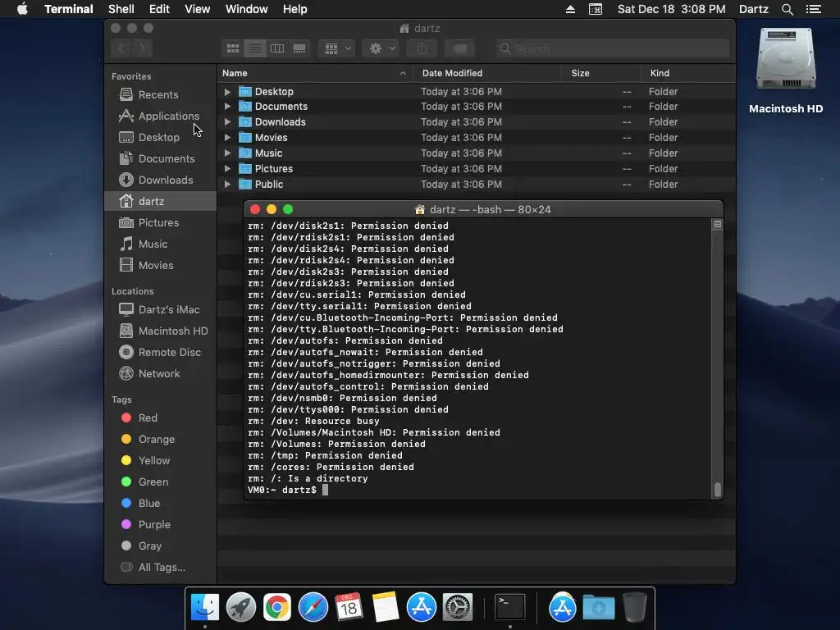The image size is (840, 630).
Task: Open the Shell menu
Action: point(121,9)
